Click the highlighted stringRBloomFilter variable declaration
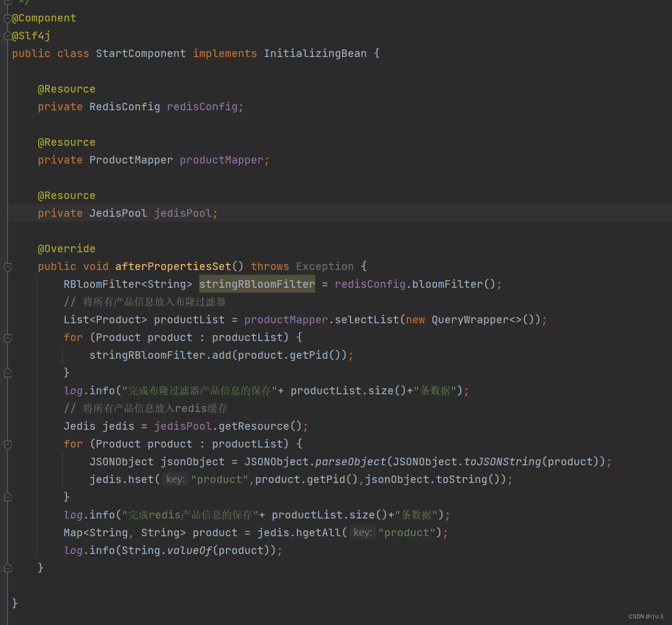The width and height of the screenshot is (672, 625). coord(257,284)
